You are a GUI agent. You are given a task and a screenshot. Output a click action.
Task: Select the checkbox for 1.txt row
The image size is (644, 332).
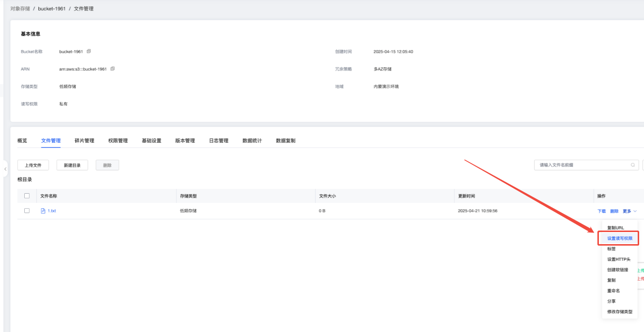point(27,211)
